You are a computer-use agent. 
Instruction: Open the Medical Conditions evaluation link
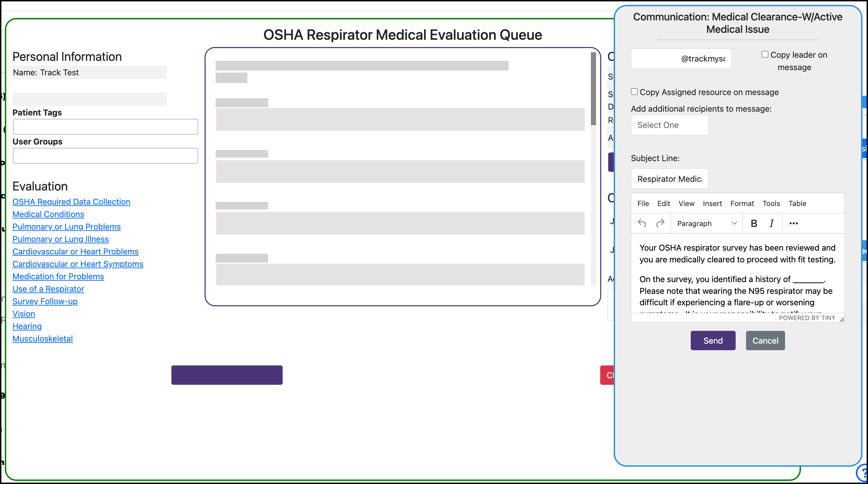(48, 214)
